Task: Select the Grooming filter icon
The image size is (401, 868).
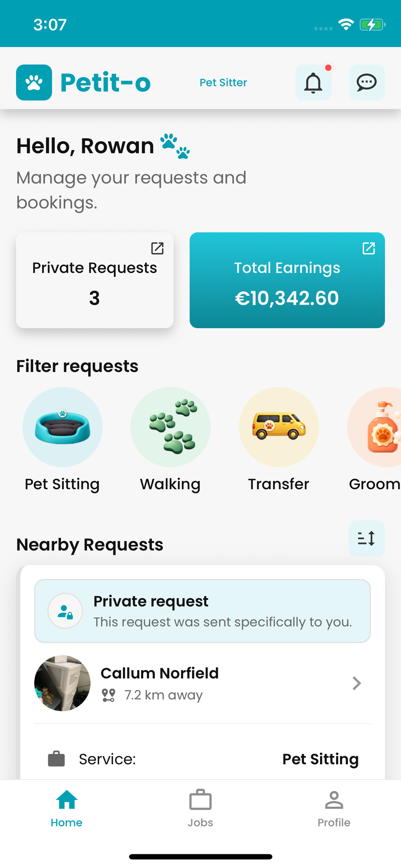Action: click(375, 427)
